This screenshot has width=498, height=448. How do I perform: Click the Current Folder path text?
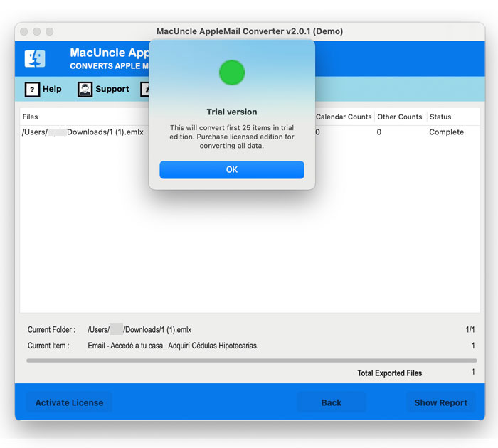139,330
